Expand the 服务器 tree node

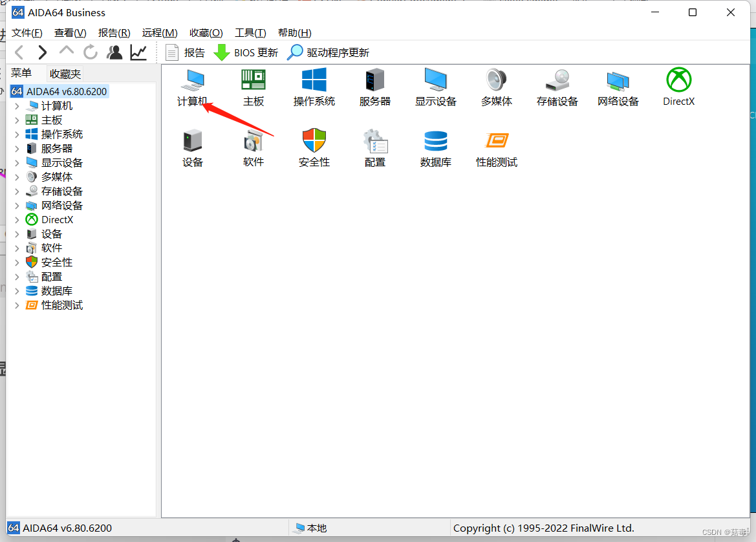[x=17, y=149]
